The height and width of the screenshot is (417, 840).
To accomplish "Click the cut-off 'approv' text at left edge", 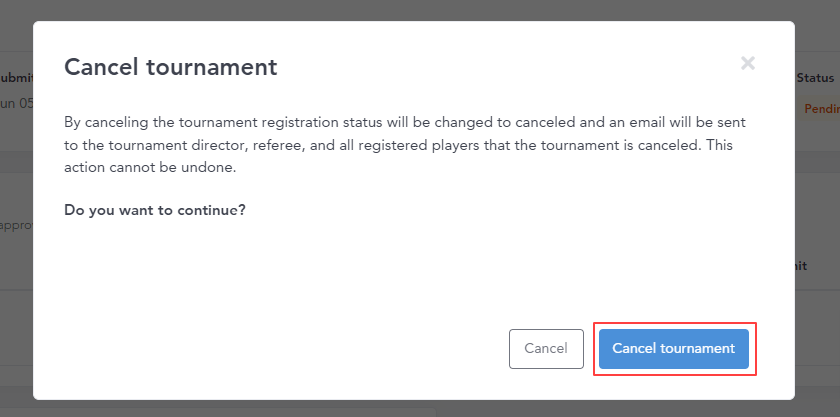I will pos(17,225).
